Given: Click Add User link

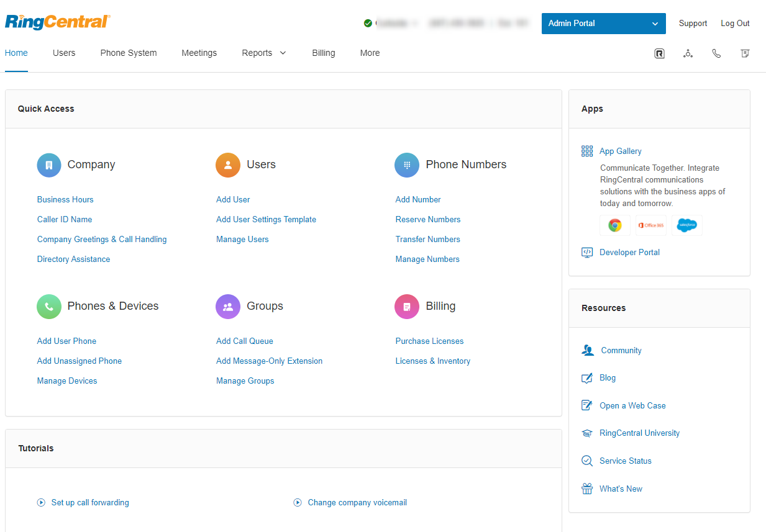Looking at the screenshot, I should (233, 200).
